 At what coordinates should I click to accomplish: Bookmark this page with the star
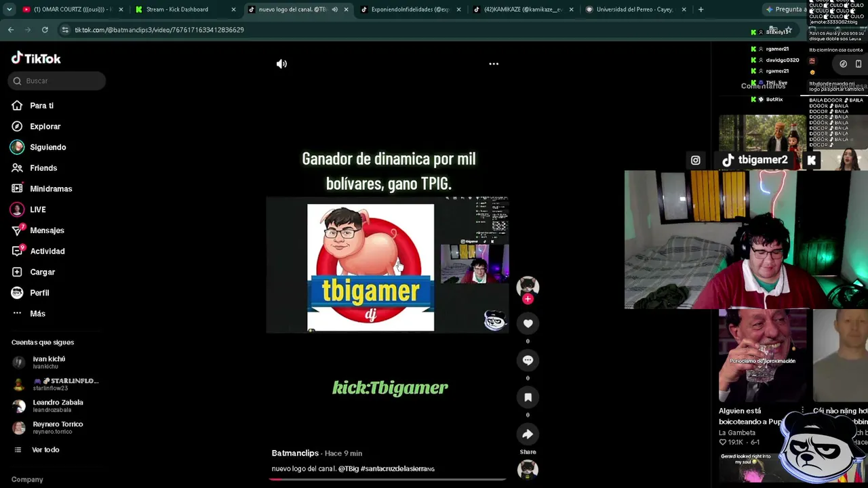coord(788,30)
